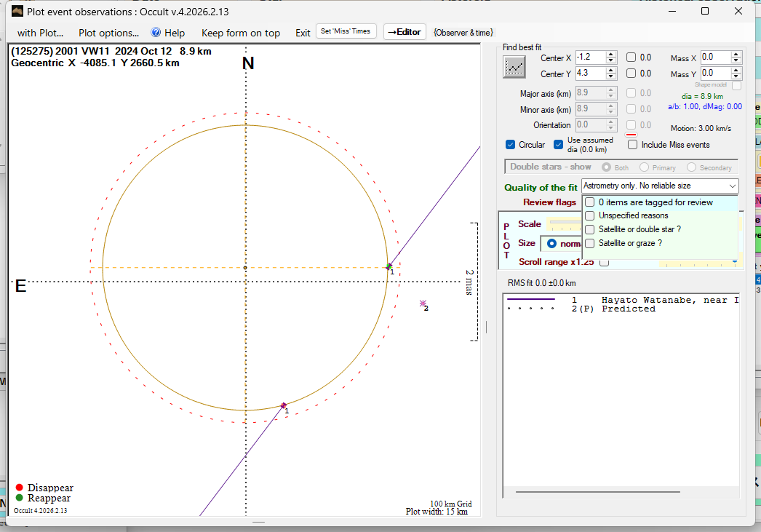
Task: Open the Plot options... menu
Action: tap(108, 33)
